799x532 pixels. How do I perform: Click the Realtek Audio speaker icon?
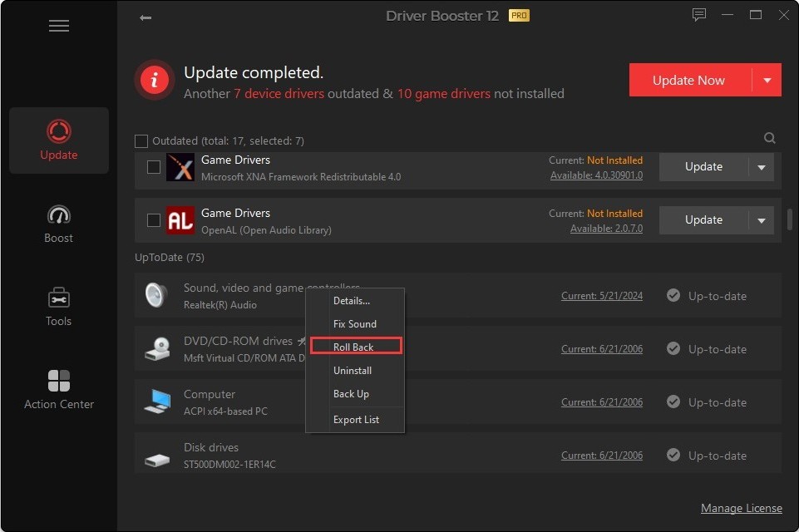coord(156,295)
